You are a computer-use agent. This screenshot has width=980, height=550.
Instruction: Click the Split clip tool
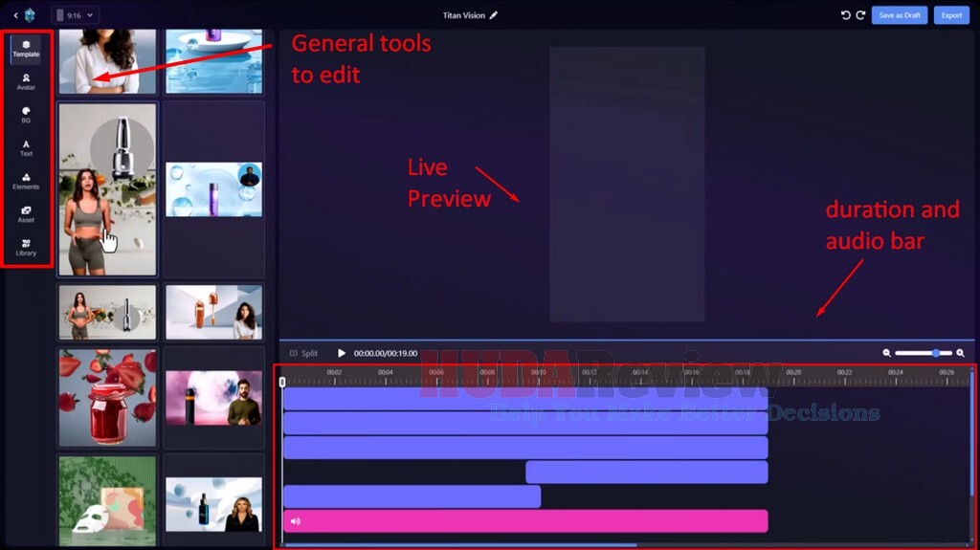point(303,353)
